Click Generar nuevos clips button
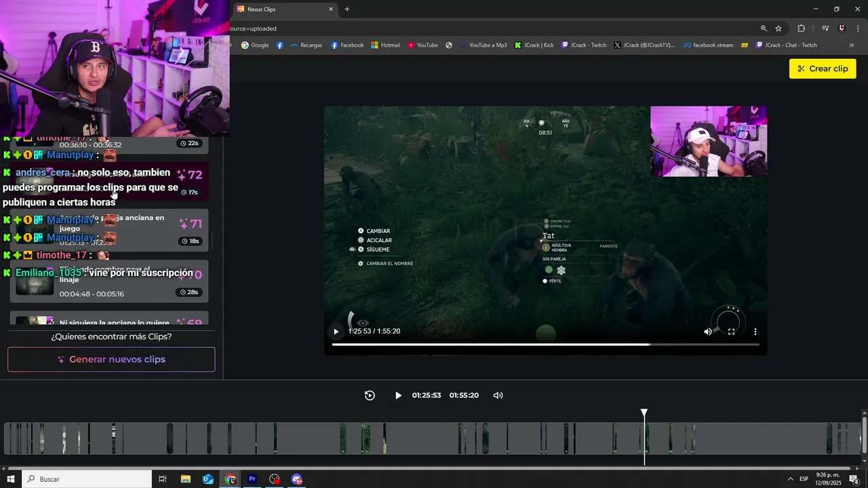This screenshot has height=488, width=868. (x=111, y=359)
